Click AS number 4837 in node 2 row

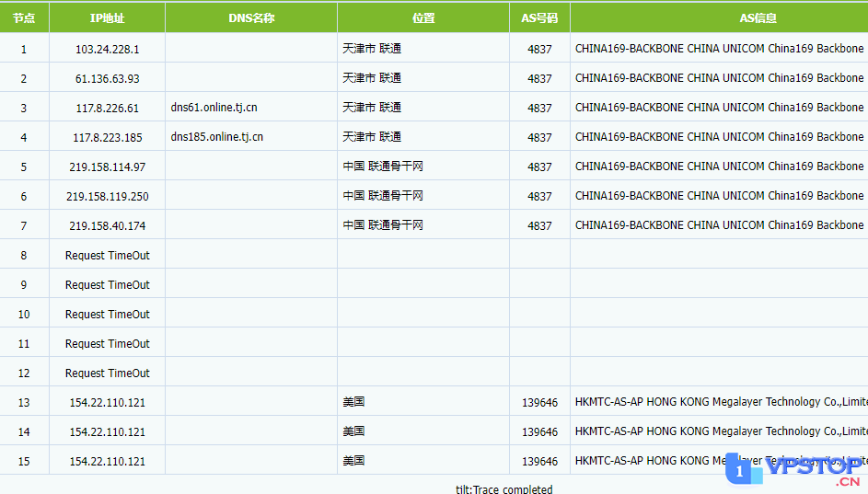pos(539,78)
